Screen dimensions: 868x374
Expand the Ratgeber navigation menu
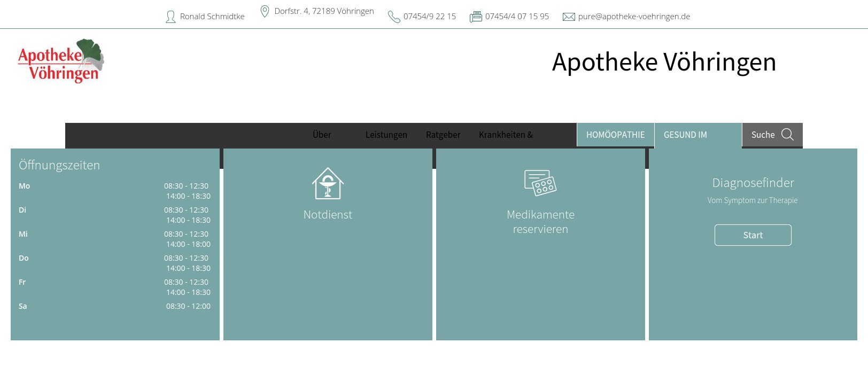click(443, 135)
